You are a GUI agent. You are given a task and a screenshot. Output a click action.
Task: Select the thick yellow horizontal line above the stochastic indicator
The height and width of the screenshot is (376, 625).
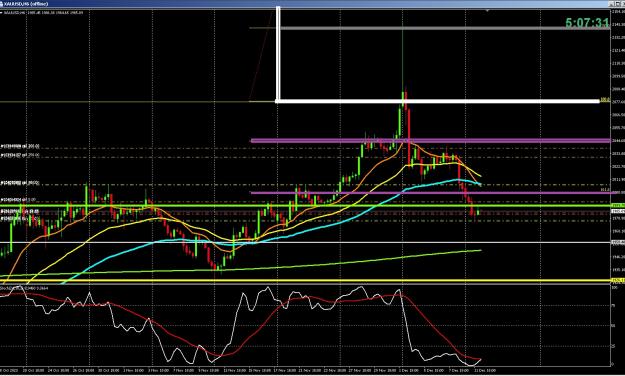(x=305, y=280)
